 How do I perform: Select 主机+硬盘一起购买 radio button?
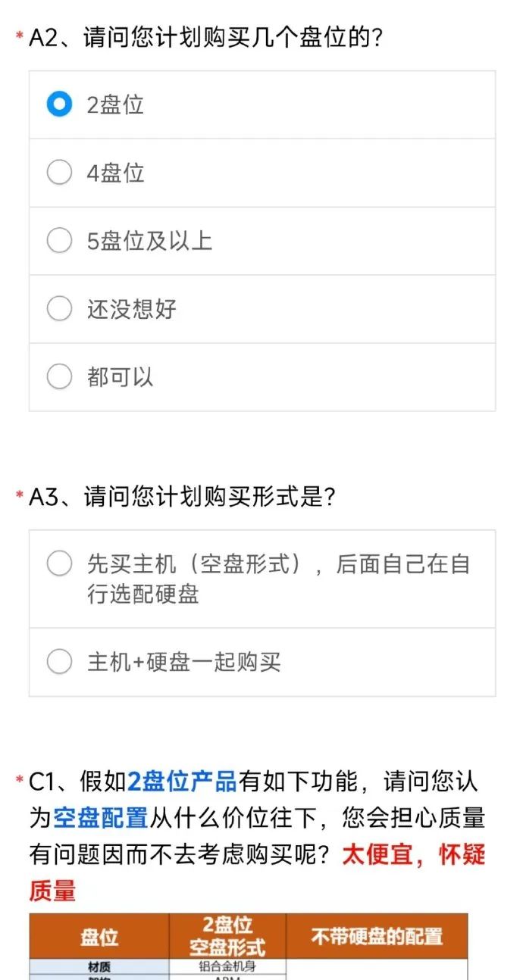[59, 662]
